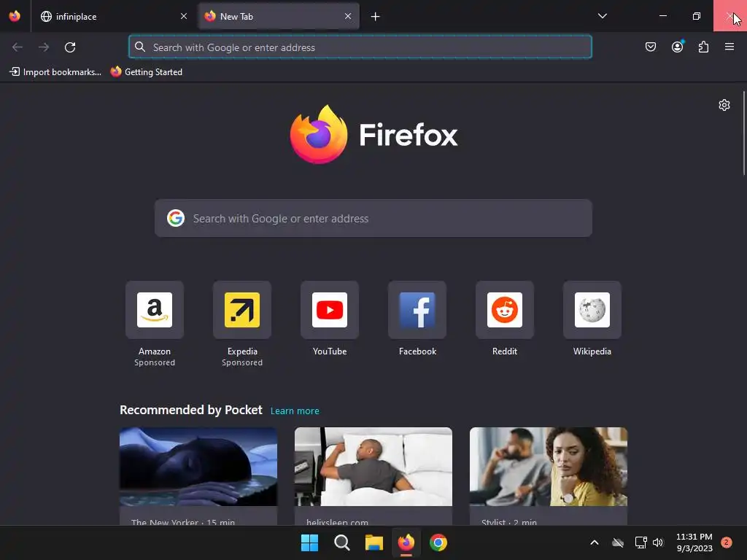Open the Windows Start menu
Viewport: 747px width, 560px height.
(309, 542)
